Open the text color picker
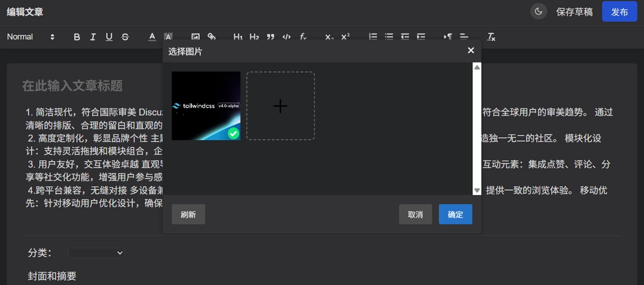This screenshot has height=285, width=644. click(x=152, y=37)
